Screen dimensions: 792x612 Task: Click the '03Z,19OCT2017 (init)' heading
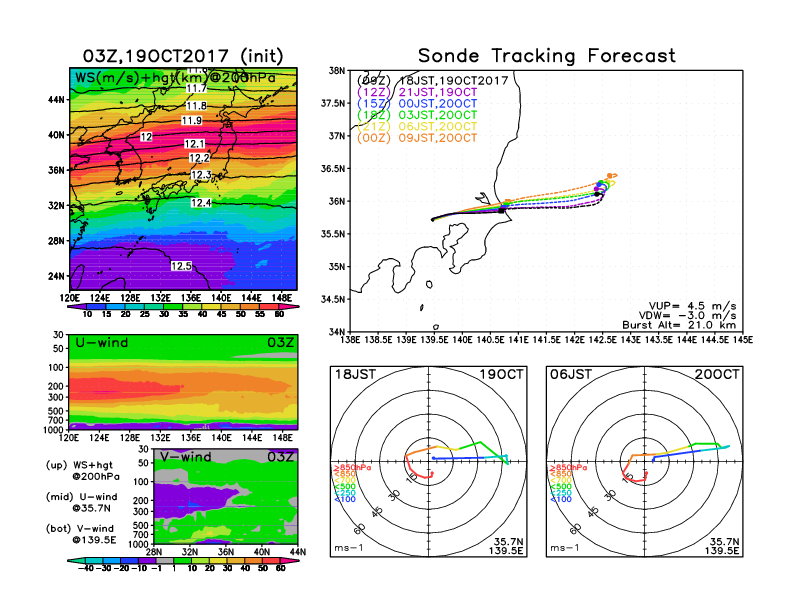pos(183,56)
